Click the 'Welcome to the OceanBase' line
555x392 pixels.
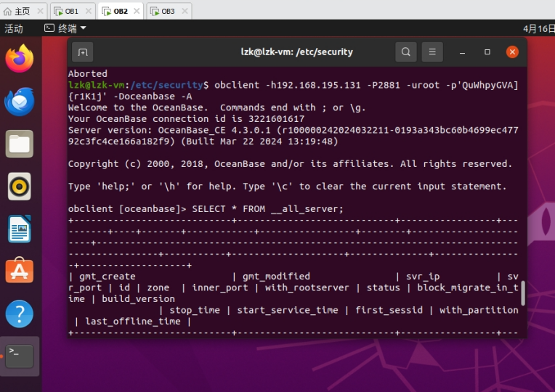tap(216, 107)
